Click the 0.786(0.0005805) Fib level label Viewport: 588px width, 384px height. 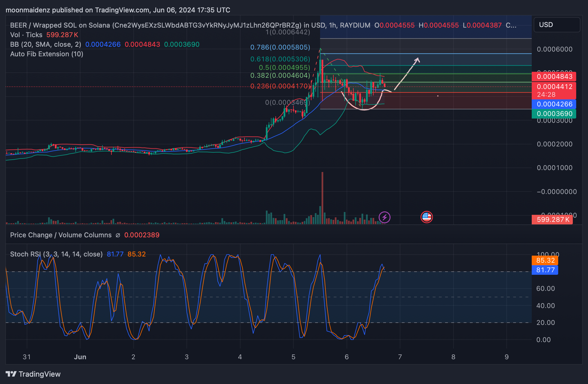coord(280,47)
